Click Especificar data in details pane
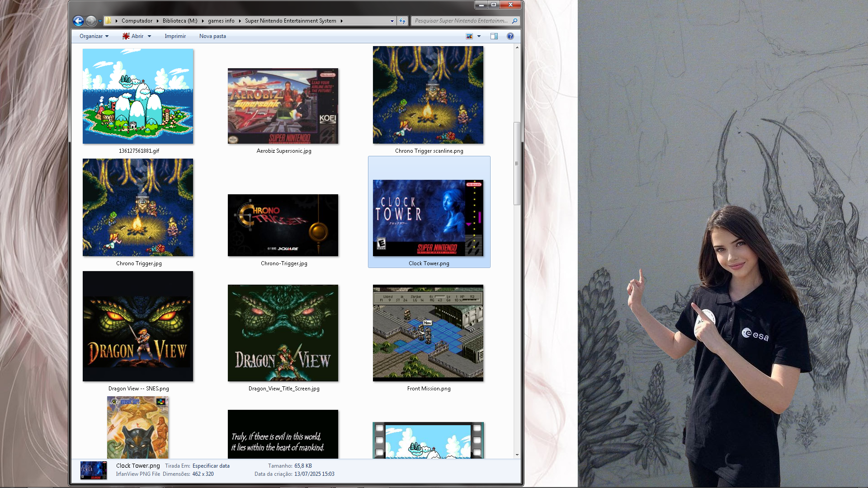 [x=211, y=466]
